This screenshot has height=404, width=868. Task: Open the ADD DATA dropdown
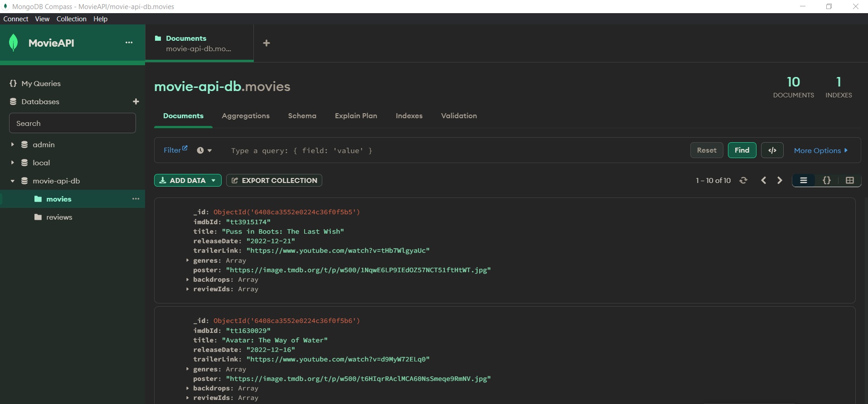click(188, 180)
